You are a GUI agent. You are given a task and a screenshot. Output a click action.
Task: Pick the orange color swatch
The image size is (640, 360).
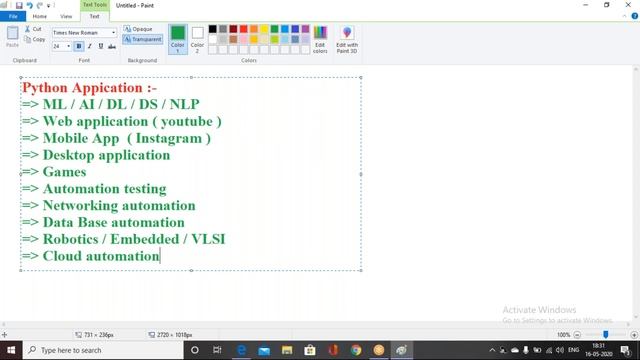[254, 29]
